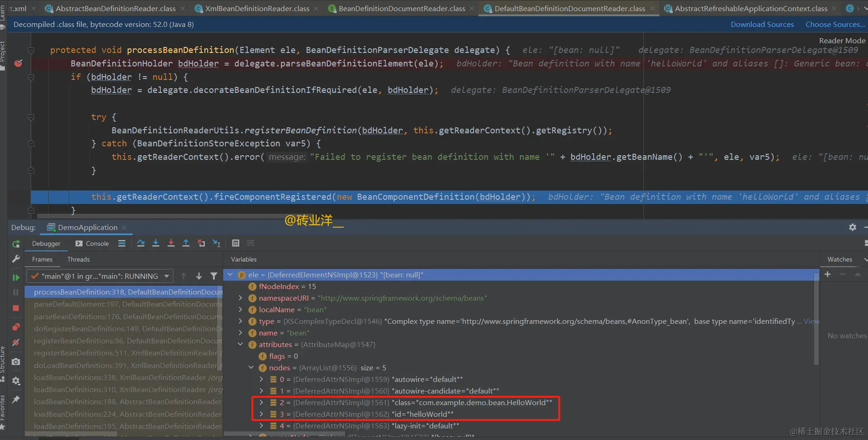Viewport: 868px width, 440px height.
Task: Open the Project tool window stripe button
Action: [3, 55]
